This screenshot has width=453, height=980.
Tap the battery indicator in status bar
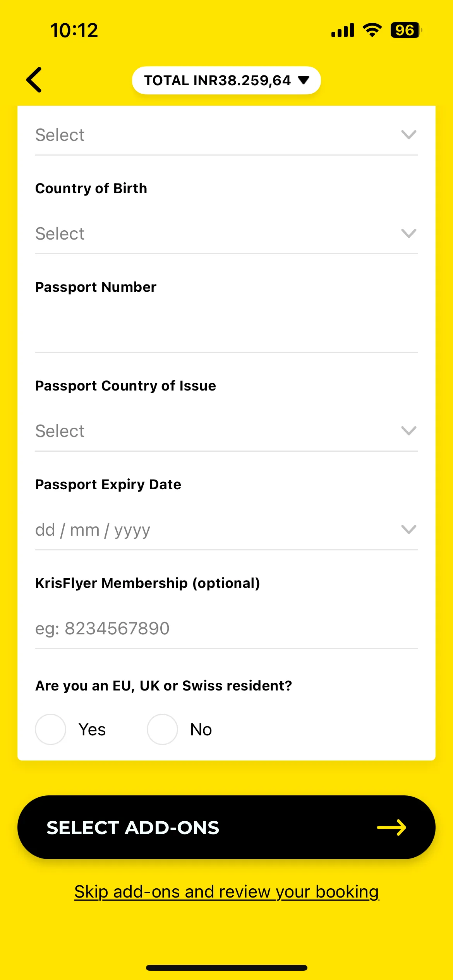tap(406, 30)
